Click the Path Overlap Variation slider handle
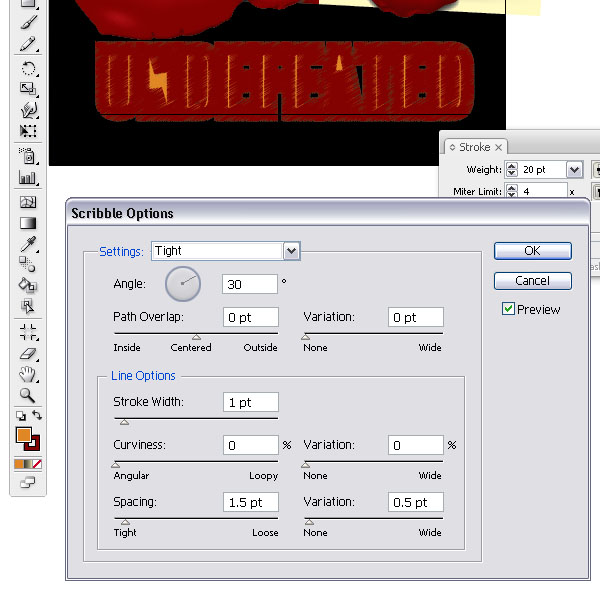The image size is (600, 600). pos(305,337)
